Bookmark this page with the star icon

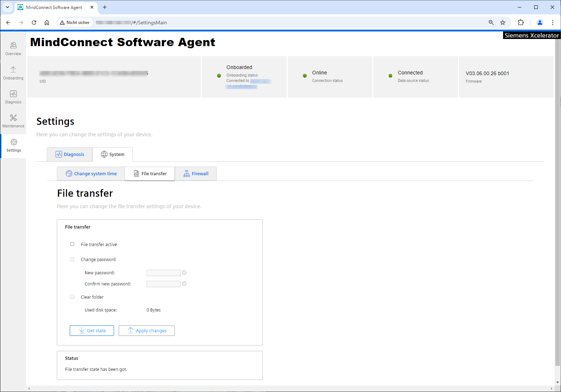coord(503,23)
